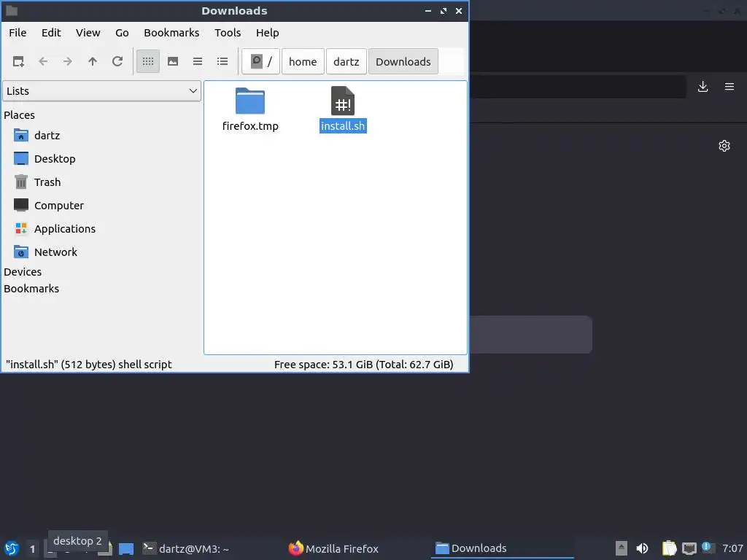Click the Bookmarks section in side pane

coord(31,289)
